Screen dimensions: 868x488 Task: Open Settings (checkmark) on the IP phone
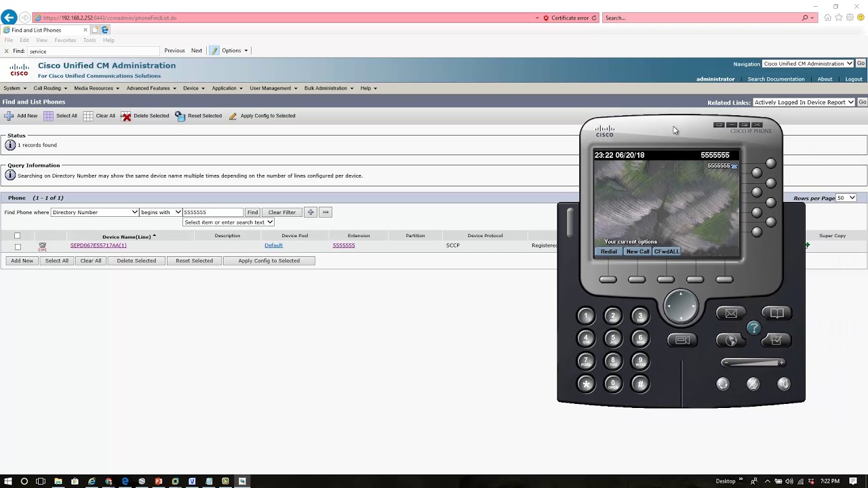pos(776,340)
